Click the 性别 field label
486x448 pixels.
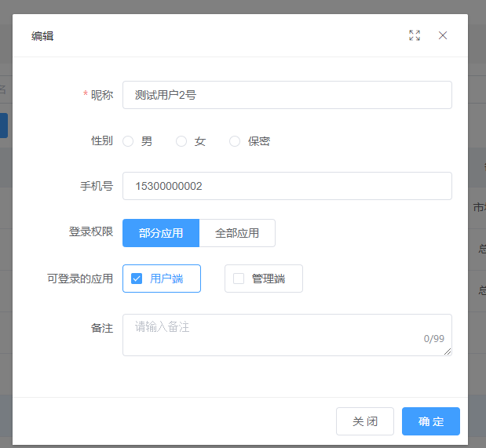point(102,140)
